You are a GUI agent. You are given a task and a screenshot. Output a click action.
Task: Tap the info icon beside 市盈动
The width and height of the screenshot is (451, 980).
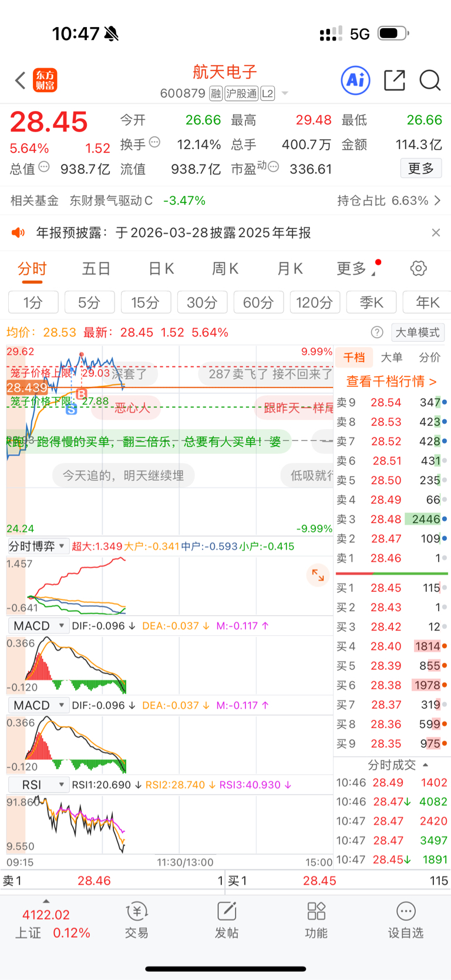pos(273,167)
